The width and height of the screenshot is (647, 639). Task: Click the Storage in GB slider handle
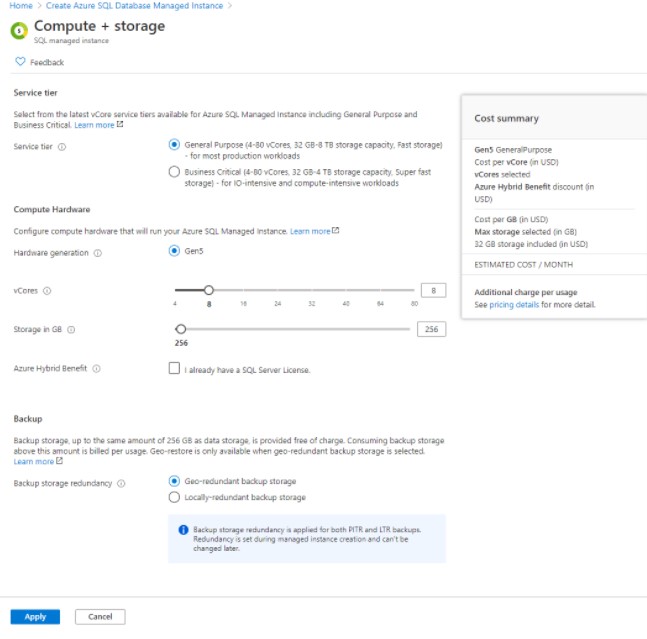click(181, 329)
